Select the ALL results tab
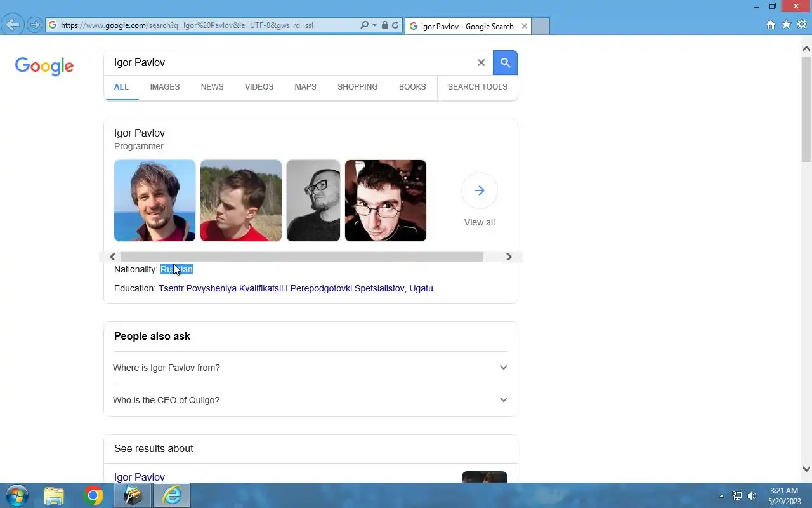This screenshot has height=508, width=812. (x=121, y=87)
